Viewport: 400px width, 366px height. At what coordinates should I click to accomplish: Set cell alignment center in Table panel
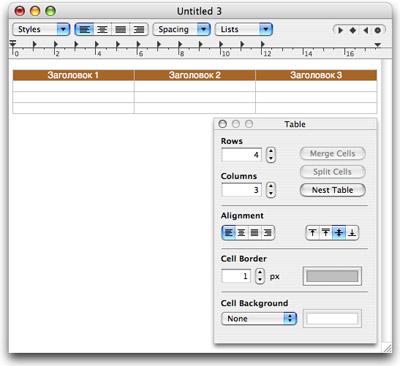(x=242, y=233)
